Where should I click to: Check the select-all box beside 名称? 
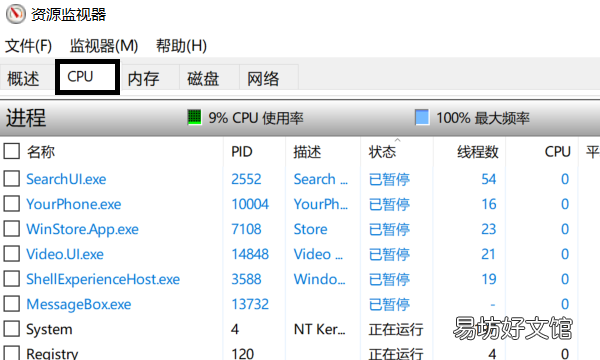11,151
